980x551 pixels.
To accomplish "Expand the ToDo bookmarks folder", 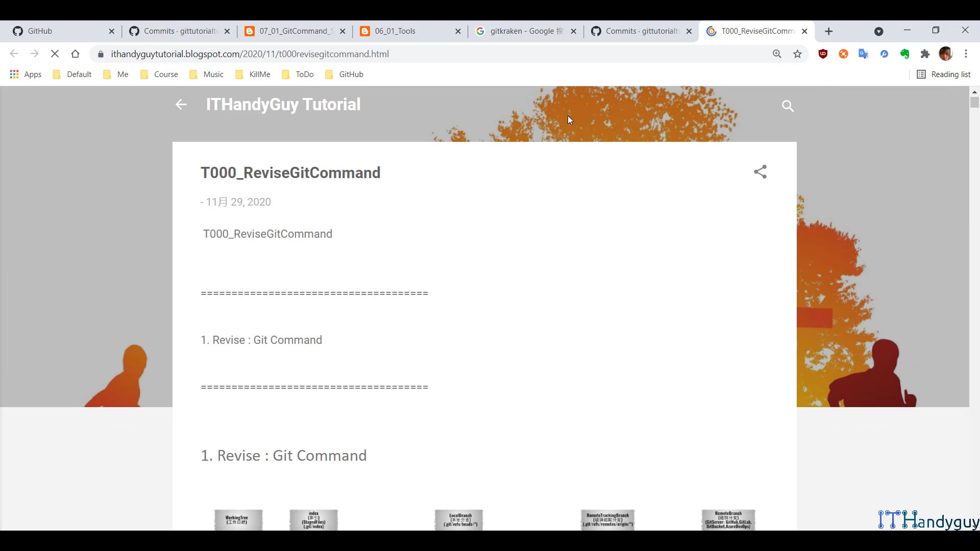I will click(x=303, y=74).
